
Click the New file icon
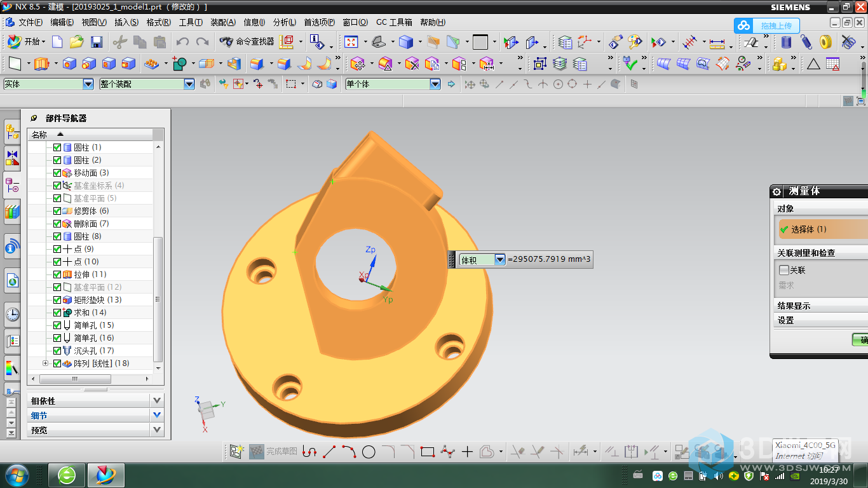57,42
